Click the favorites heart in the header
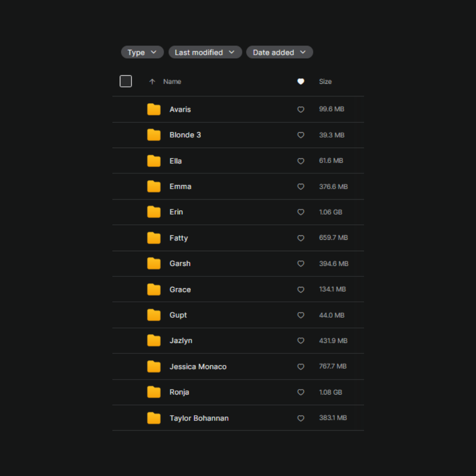 pyautogui.click(x=301, y=82)
